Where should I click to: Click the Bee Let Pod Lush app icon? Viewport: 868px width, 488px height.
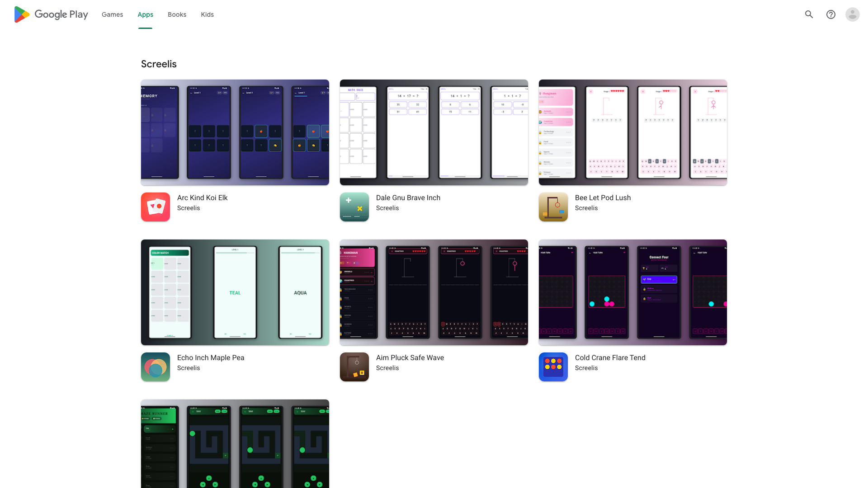pos(553,207)
